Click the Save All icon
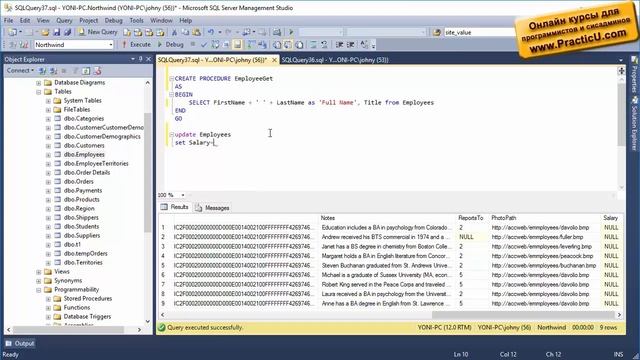 coord(67,32)
